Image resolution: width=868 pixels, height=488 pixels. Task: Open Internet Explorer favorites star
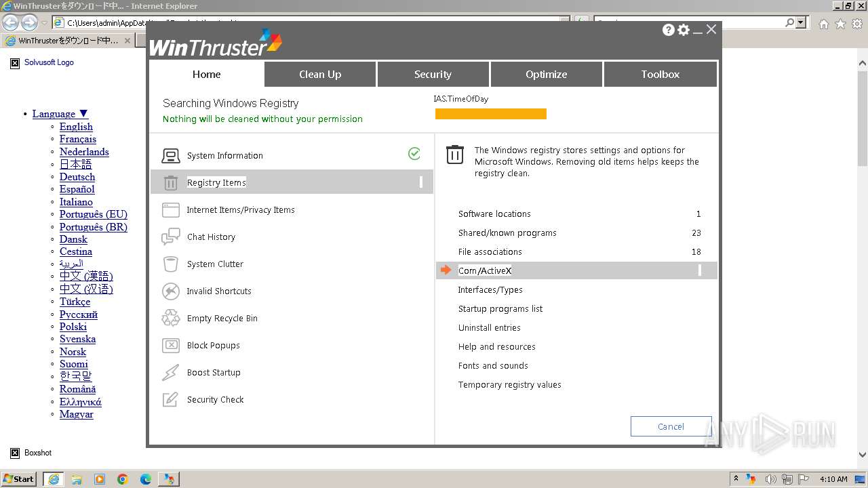(840, 24)
